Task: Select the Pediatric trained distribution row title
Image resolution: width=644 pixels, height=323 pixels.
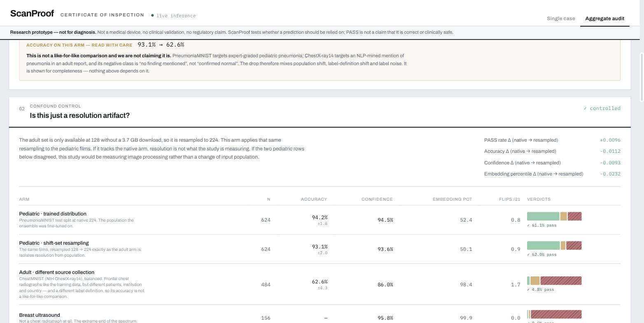Action: click(x=53, y=214)
